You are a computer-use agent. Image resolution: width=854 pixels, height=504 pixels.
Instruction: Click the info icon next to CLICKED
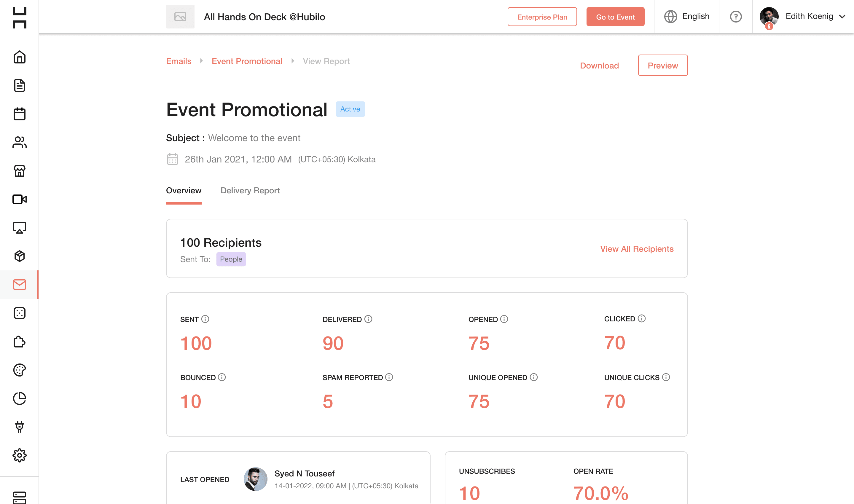(x=641, y=318)
